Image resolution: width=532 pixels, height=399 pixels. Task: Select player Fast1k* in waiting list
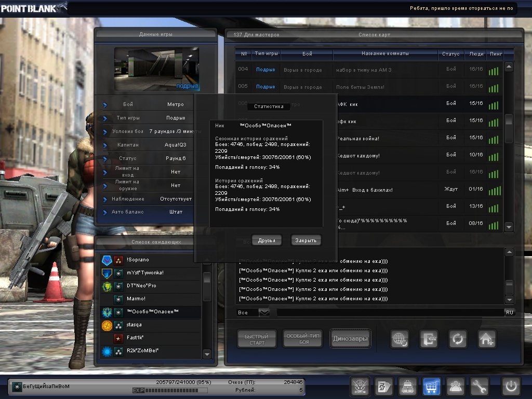tap(151, 338)
